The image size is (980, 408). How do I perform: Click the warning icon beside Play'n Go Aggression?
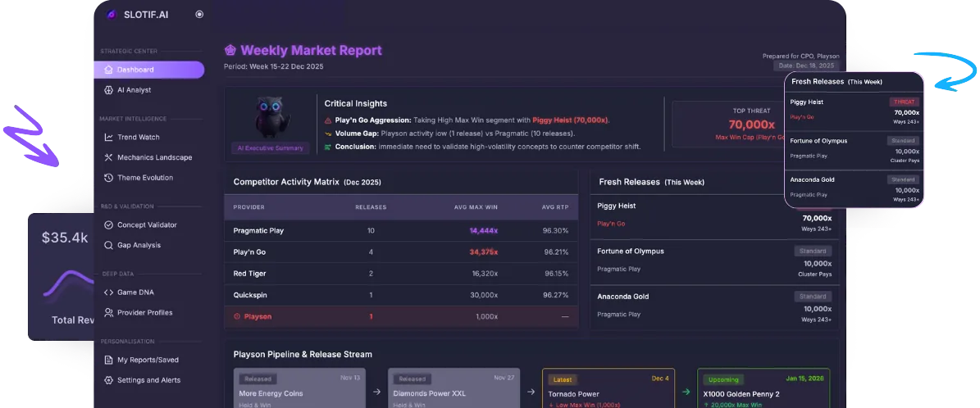click(x=328, y=120)
